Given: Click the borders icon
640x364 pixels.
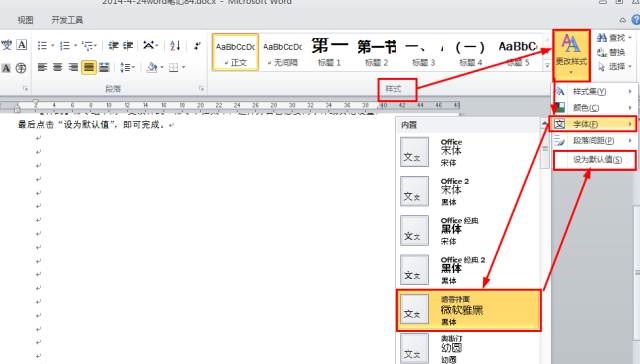Looking at the screenshot, I should coord(173,67).
